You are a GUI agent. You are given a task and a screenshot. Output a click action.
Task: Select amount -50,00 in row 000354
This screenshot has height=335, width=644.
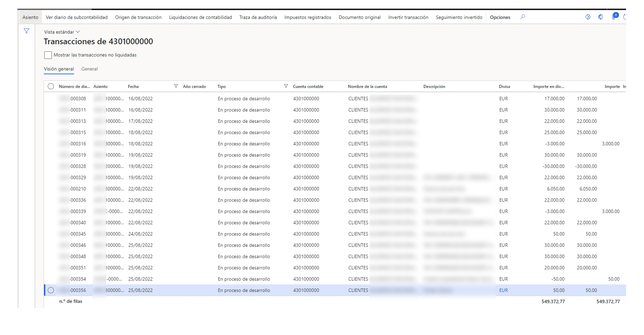pos(558,279)
